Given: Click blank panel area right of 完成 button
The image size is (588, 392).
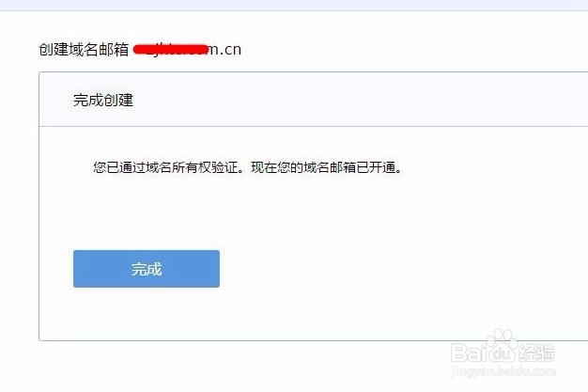Looking at the screenshot, I should [401, 269].
